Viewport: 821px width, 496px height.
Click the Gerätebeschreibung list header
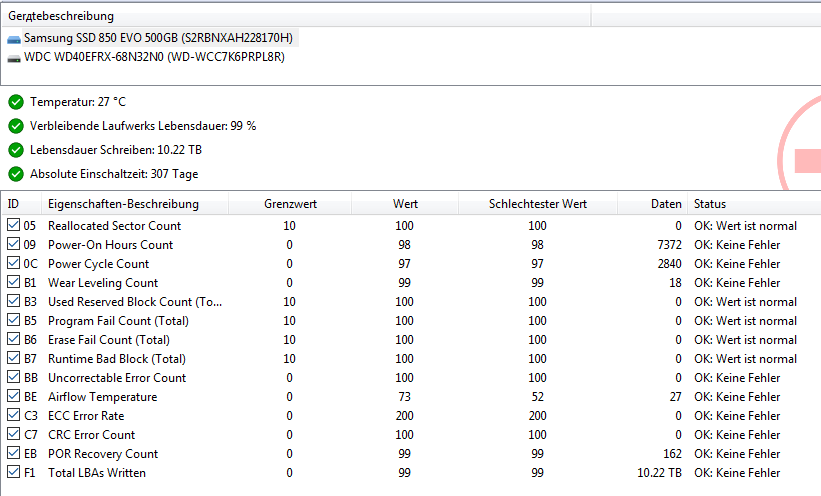(x=296, y=16)
